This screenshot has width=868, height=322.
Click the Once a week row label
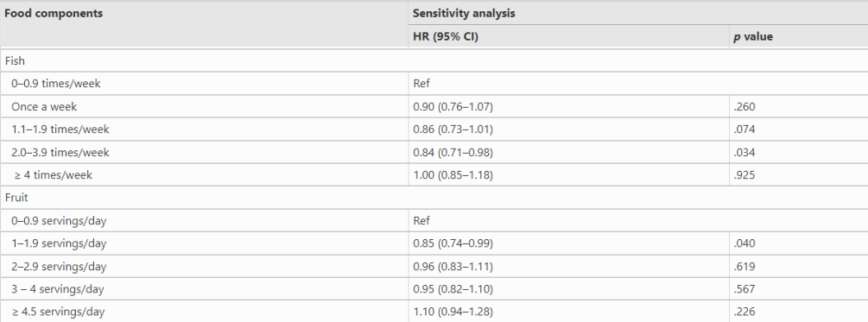coord(44,106)
